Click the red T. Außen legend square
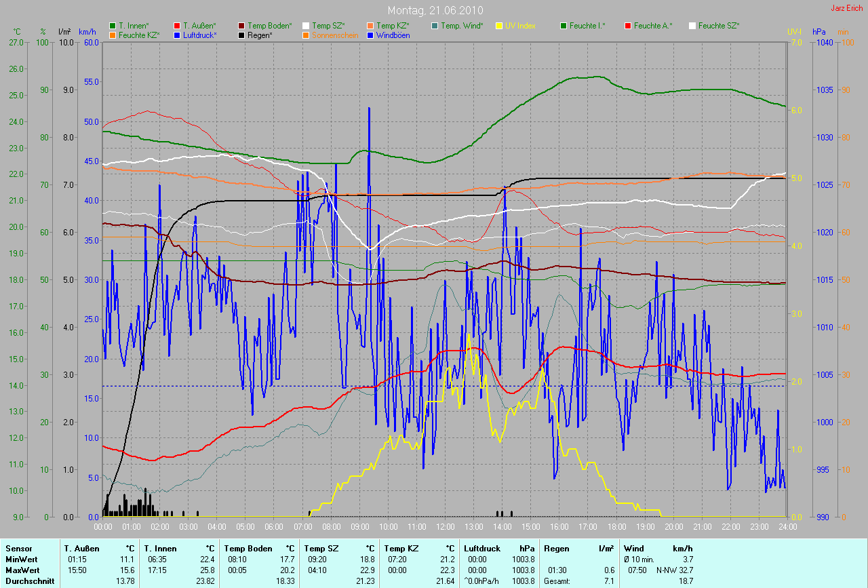This screenshot has width=868, height=588. pyautogui.click(x=177, y=26)
